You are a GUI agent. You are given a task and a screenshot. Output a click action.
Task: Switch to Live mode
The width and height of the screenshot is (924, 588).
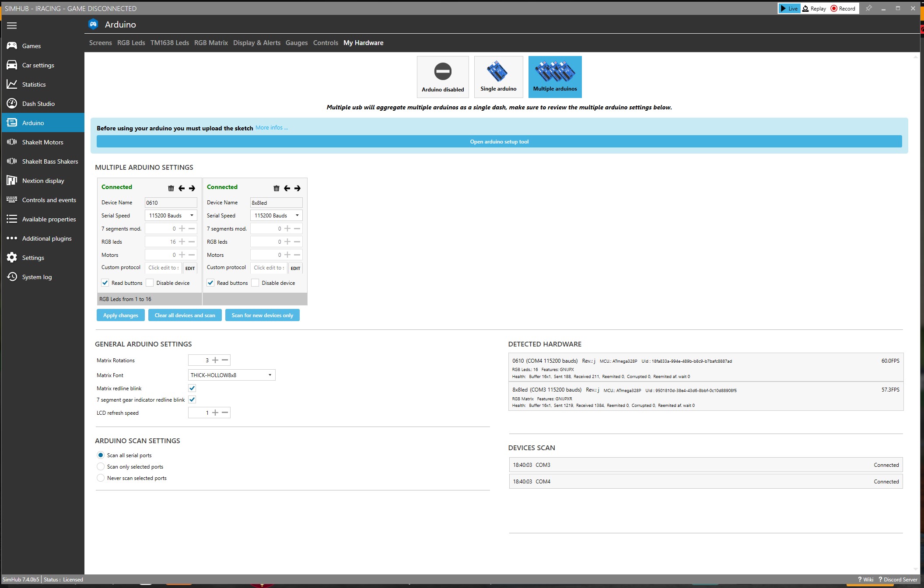coord(789,8)
